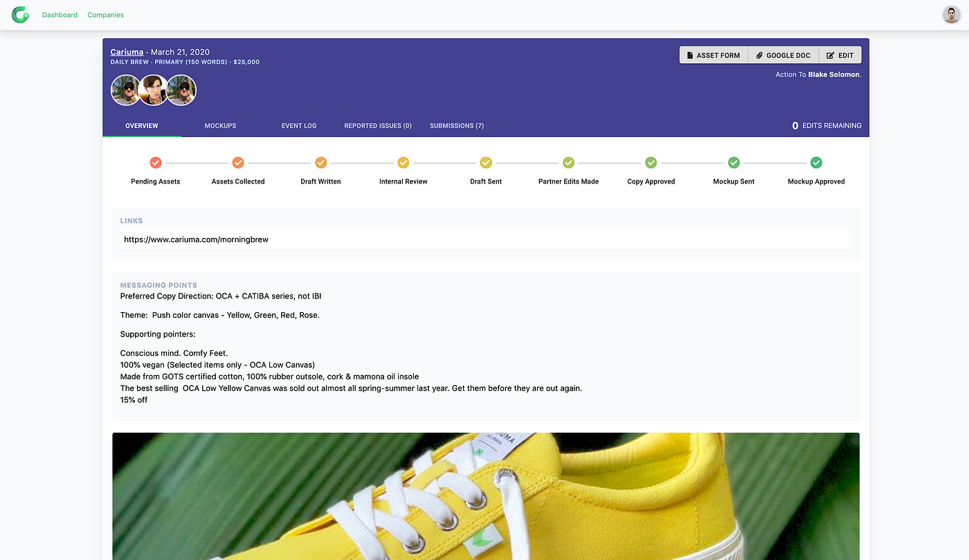Screen dimensions: 969x560
Task: Click the '15% off' text
Action: pos(134,399)
